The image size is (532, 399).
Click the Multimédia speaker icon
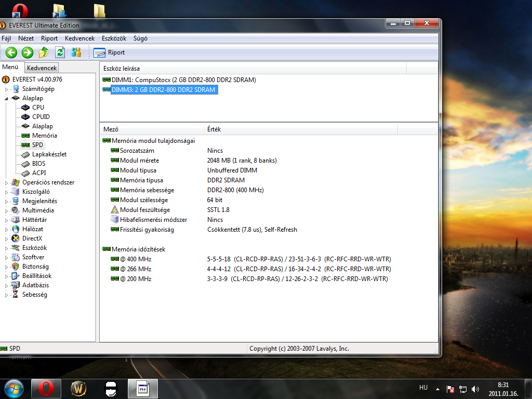click(16, 210)
